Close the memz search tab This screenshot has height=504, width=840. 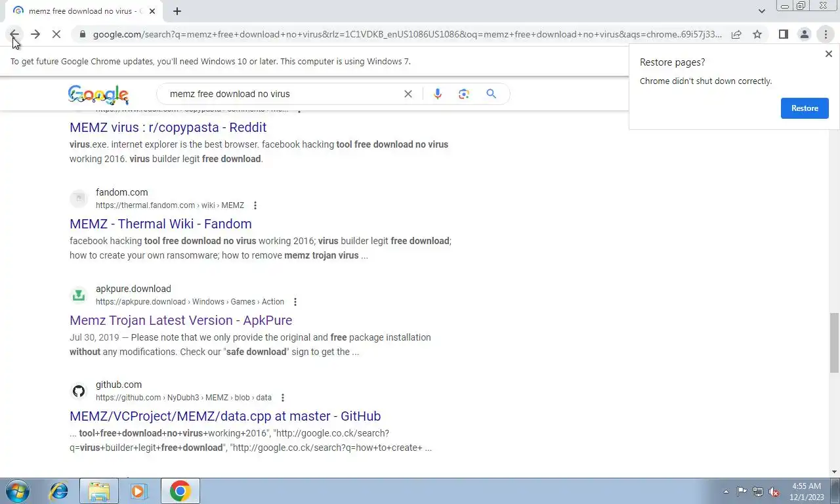[x=152, y=11]
